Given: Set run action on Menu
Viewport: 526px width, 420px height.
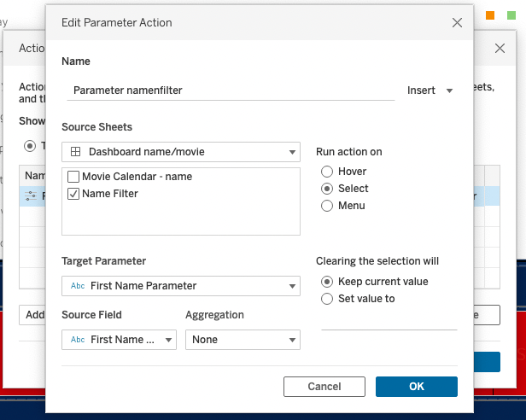Looking at the screenshot, I should tap(327, 206).
